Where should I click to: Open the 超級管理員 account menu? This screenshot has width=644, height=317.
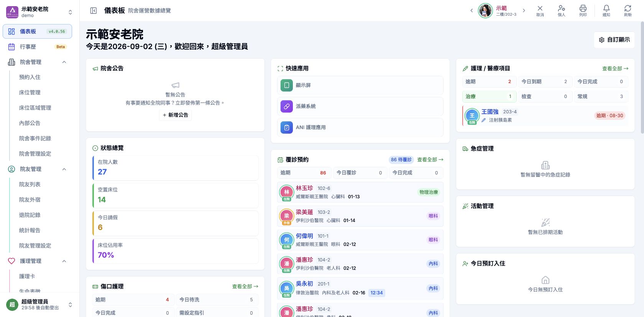click(39, 305)
